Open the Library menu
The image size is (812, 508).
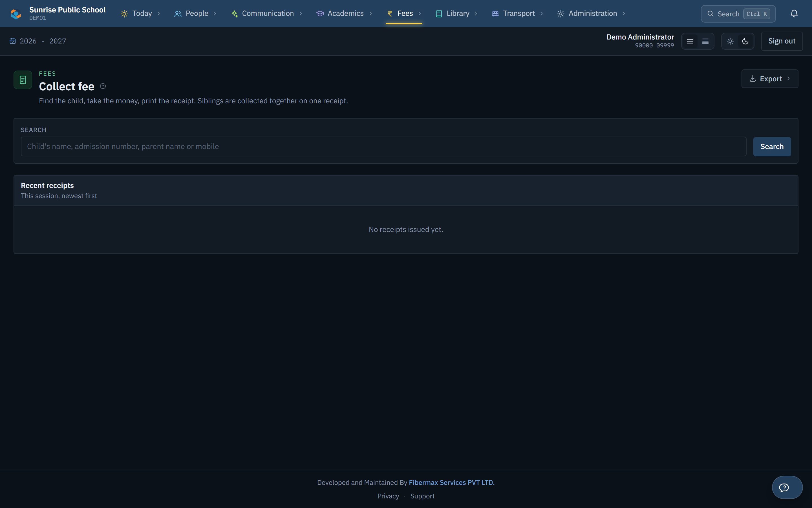[x=456, y=14]
